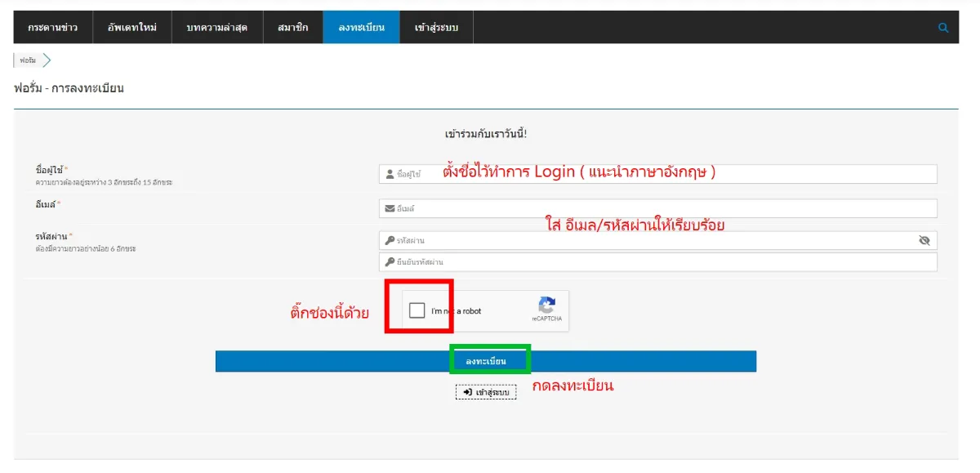Open the อัพเดทใหม่ navigation tab
This screenshot has width=980, height=473.
[131, 28]
